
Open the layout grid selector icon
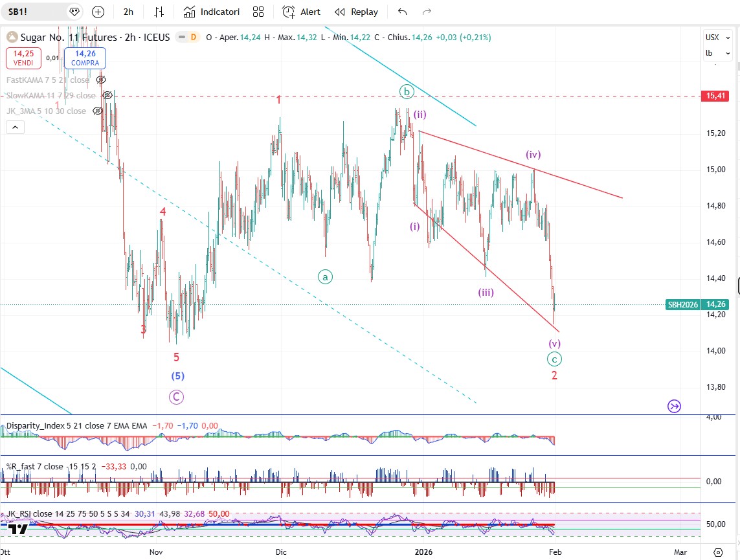[258, 12]
